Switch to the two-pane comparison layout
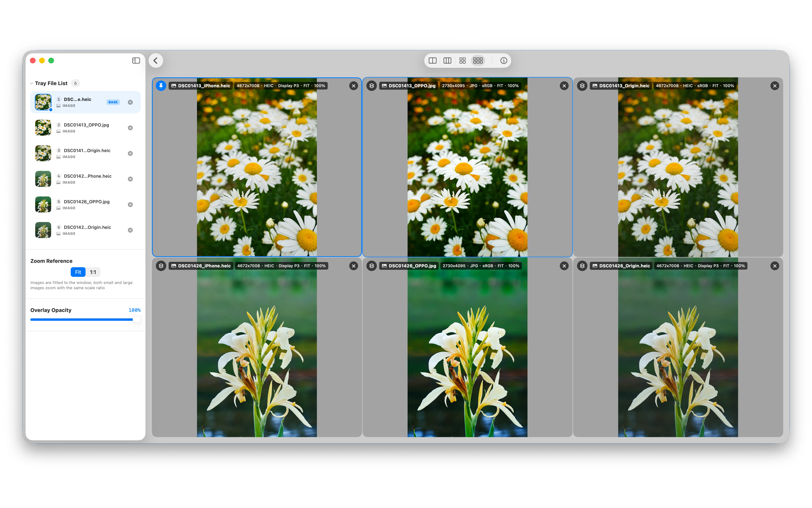Viewport: 812px width, 508px height. tap(433, 61)
